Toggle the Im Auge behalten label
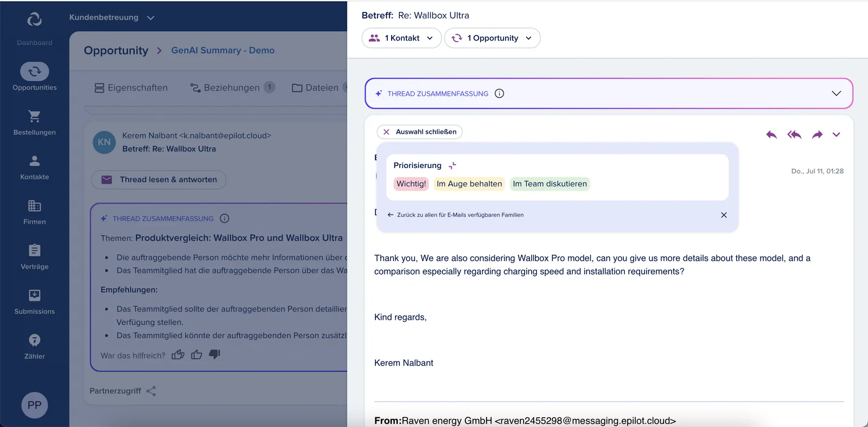Viewport: 868px width, 427px height. 469,184
